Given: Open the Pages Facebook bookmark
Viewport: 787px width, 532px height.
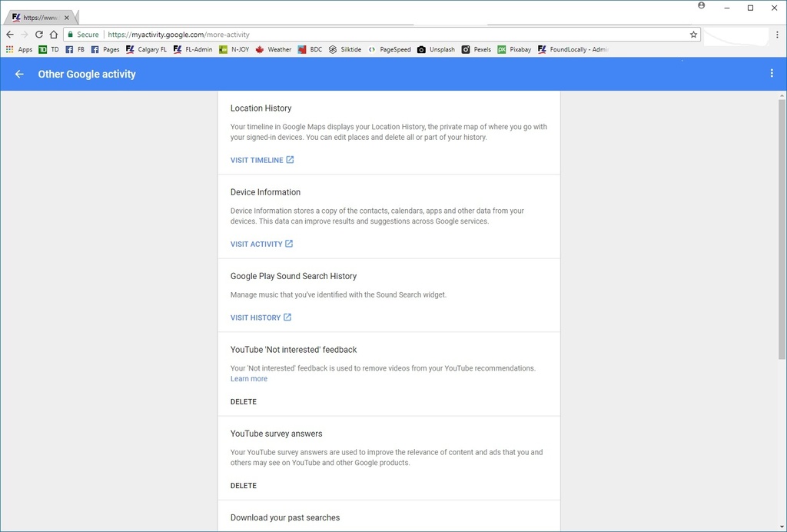Looking at the screenshot, I should 105,50.
